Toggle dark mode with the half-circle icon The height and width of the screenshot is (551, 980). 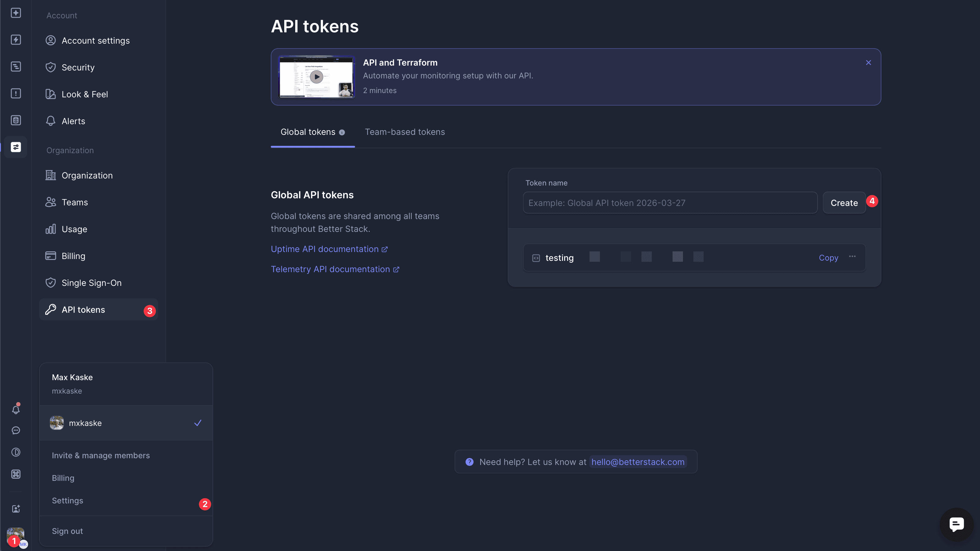[16, 452]
